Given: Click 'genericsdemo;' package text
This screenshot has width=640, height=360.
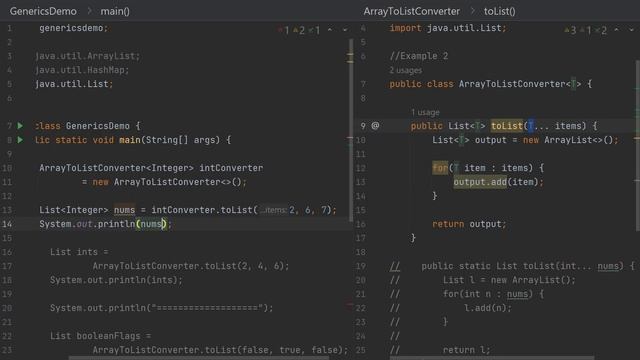Looking at the screenshot, I should click(x=73, y=28).
